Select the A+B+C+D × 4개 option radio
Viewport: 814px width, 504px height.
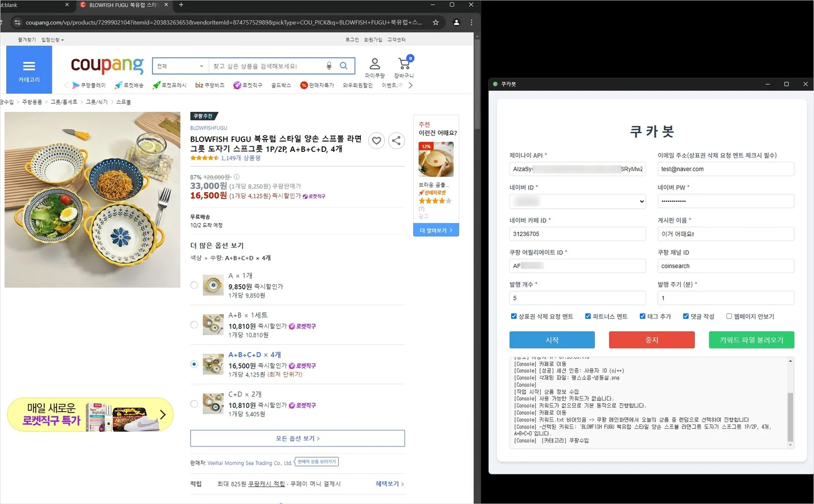pyautogui.click(x=194, y=364)
